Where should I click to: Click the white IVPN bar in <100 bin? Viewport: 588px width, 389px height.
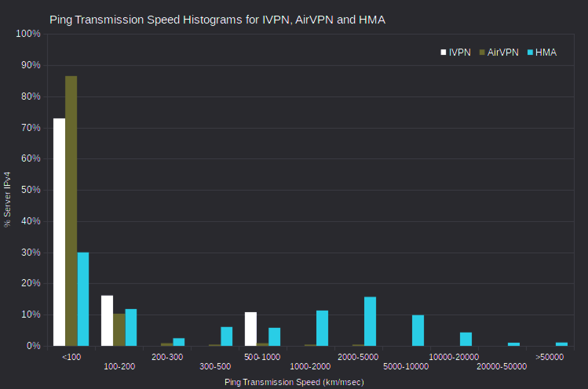coord(59,232)
